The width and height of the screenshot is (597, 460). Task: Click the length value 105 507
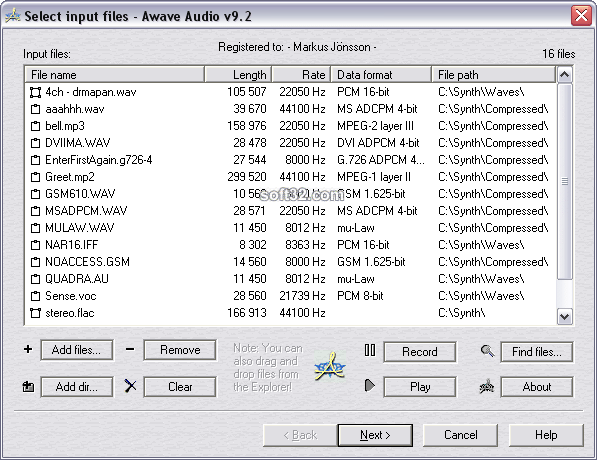[x=247, y=92]
